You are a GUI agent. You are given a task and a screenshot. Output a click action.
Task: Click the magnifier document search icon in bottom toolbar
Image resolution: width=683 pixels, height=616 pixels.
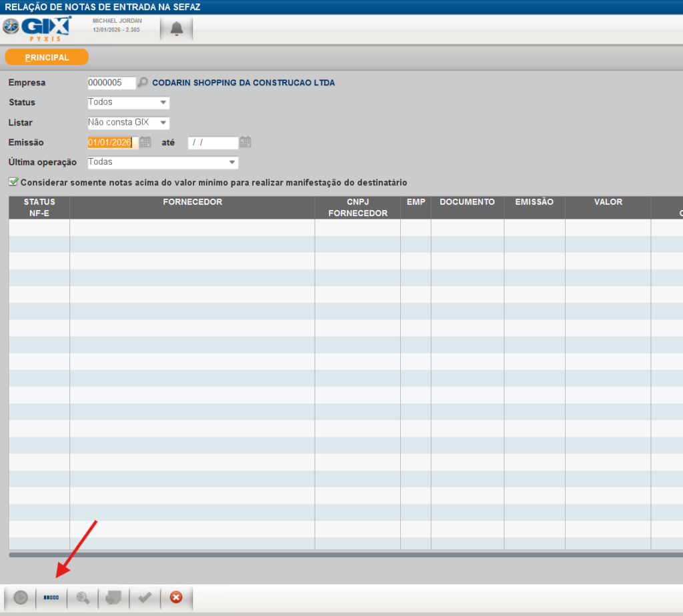(x=83, y=598)
